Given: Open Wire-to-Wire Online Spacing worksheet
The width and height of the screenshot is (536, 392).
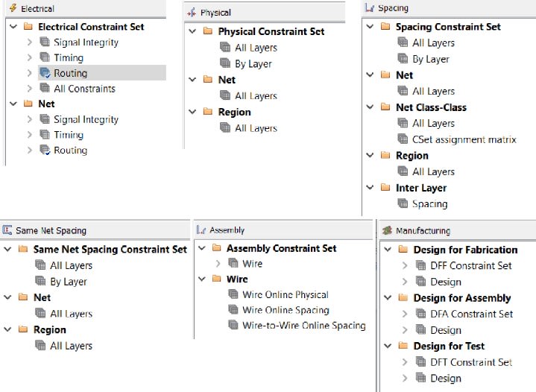Looking at the screenshot, I should tap(303, 326).
